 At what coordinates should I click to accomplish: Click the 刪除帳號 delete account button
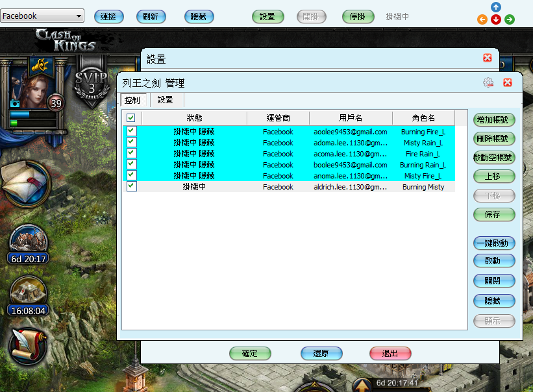coord(494,139)
